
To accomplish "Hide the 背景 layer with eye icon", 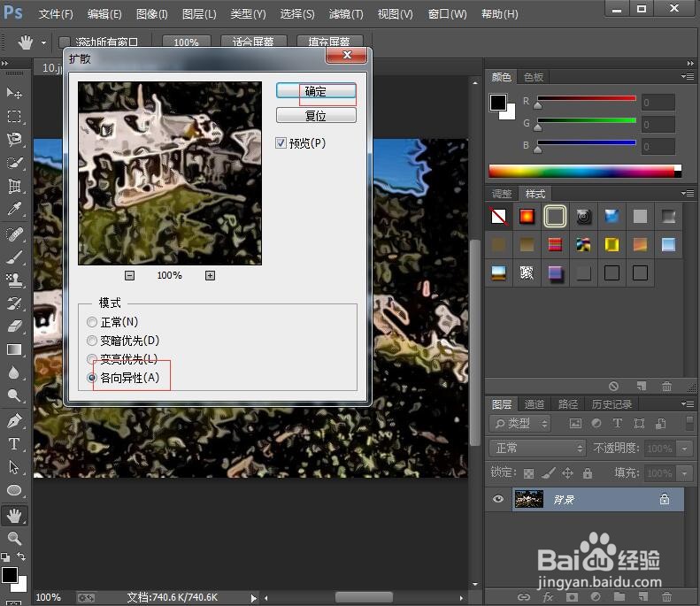I will (x=498, y=499).
